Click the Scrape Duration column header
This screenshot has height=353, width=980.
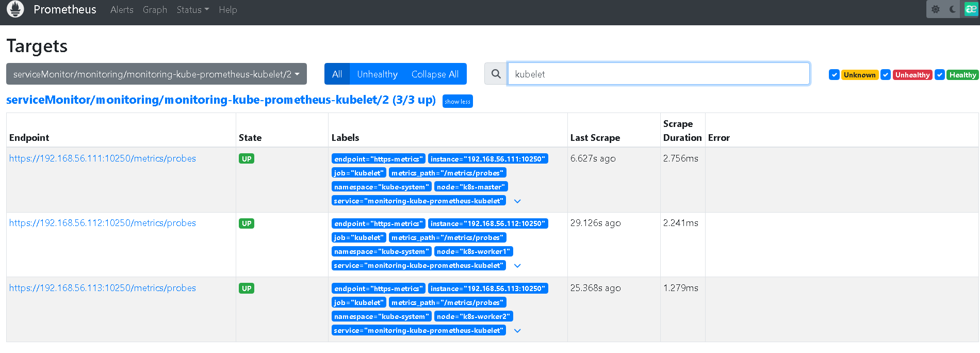click(x=682, y=131)
